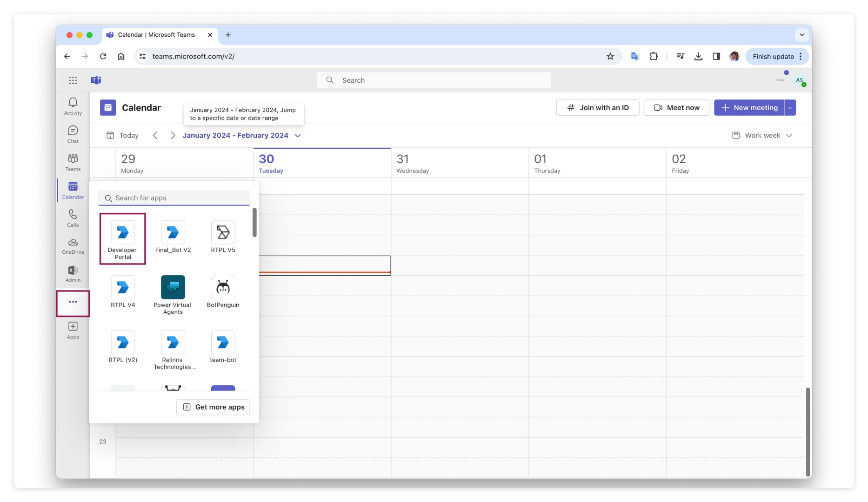This screenshot has height=502, width=868.
Task: Click the Meet now button
Action: 677,107
